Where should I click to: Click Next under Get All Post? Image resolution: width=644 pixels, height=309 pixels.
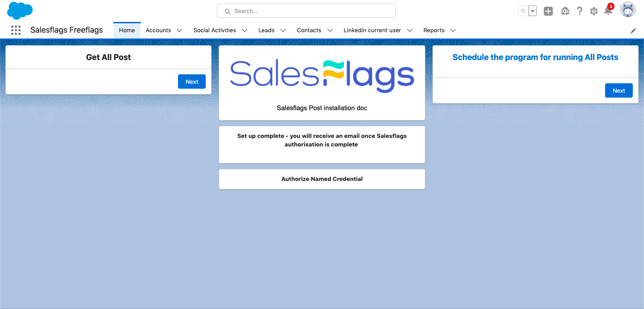click(192, 82)
